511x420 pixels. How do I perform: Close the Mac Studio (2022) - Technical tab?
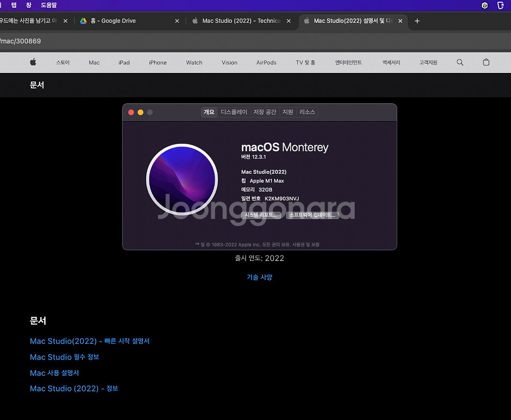coord(289,21)
